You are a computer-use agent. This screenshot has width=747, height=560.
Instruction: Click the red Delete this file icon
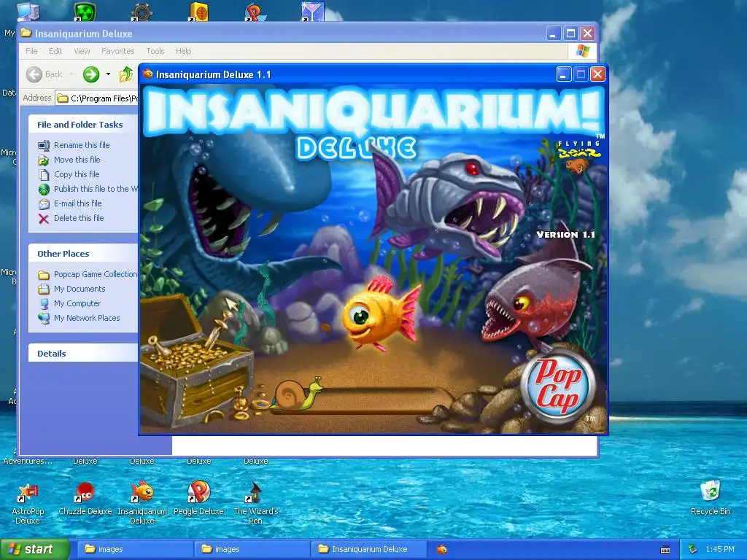tap(44, 219)
